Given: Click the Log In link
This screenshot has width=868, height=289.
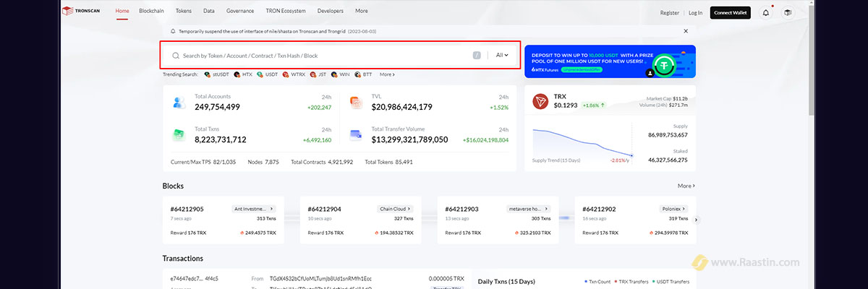Looking at the screenshot, I should coord(695,13).
